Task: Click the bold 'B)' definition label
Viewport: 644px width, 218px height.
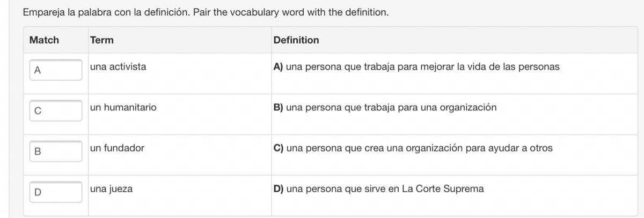Action: (278, 108)
